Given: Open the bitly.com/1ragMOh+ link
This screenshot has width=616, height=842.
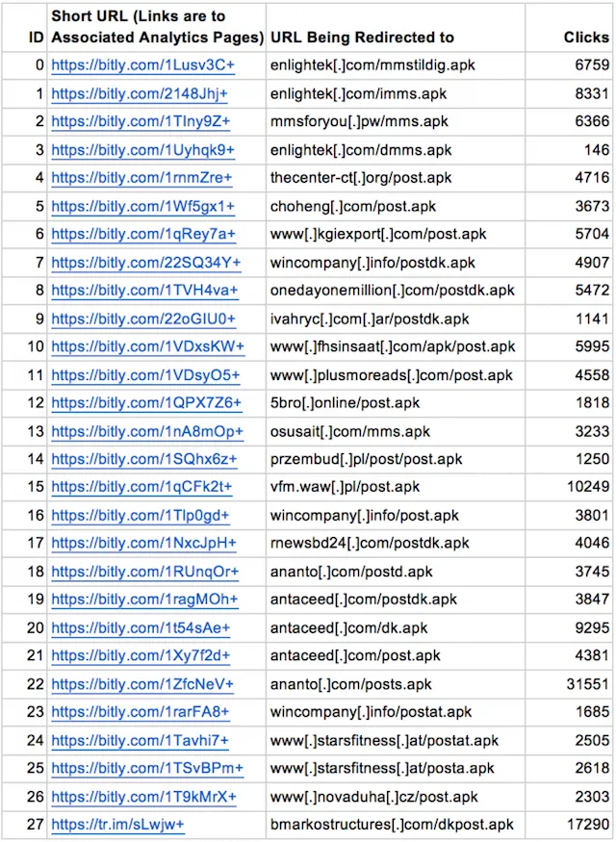Looking at the screenshot, I should pos(144,600).
